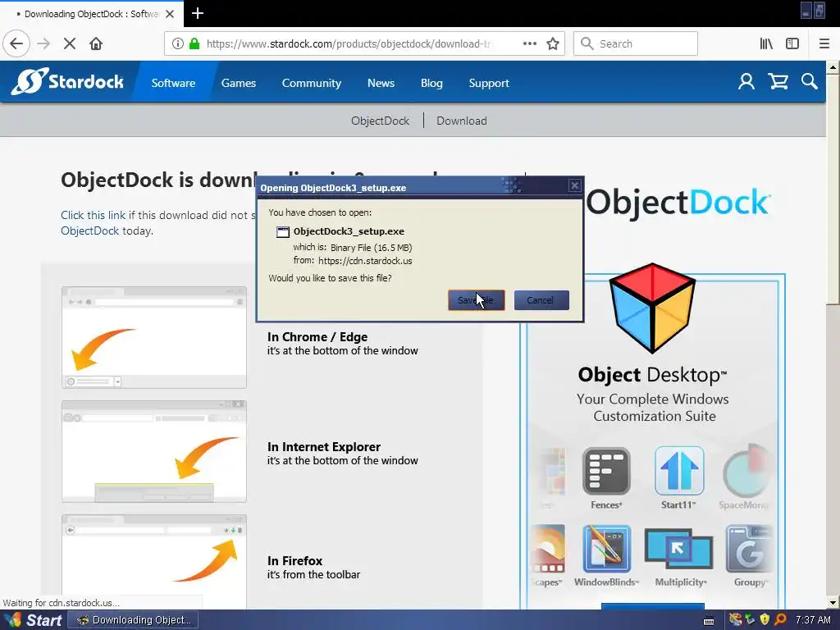Bookmark this page with the star icon

coord(553,43)
